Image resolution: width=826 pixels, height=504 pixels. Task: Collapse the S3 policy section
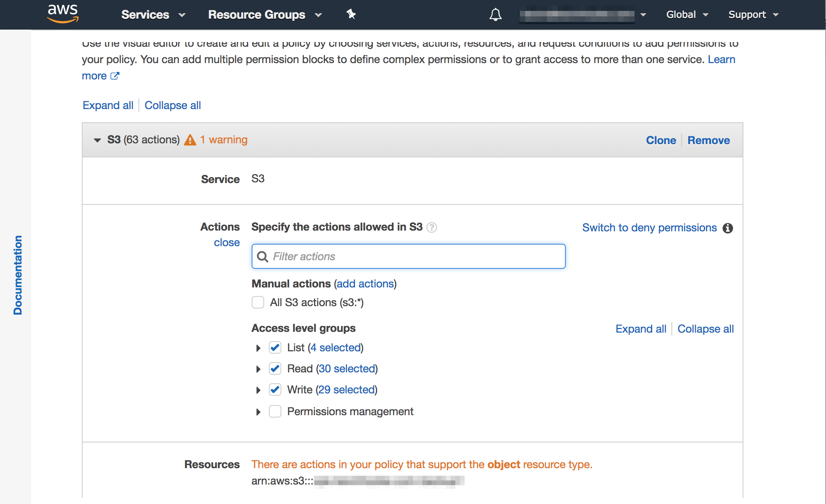click(97, 140)
